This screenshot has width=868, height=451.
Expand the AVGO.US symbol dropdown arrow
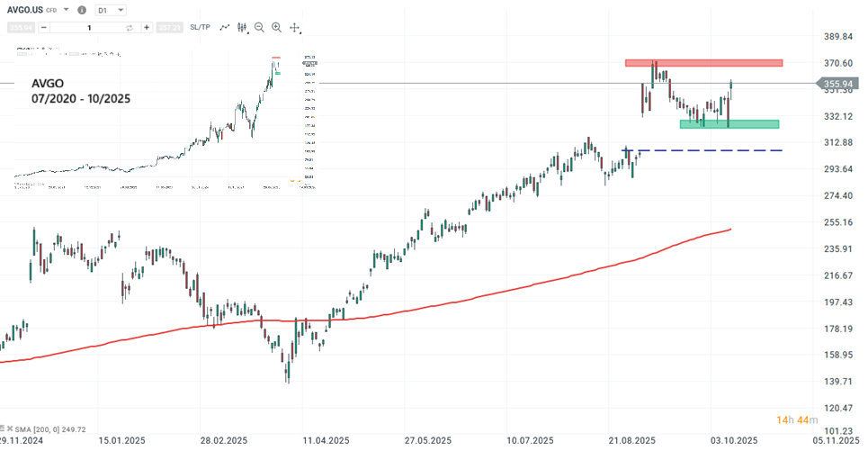(x=66, y=10)
